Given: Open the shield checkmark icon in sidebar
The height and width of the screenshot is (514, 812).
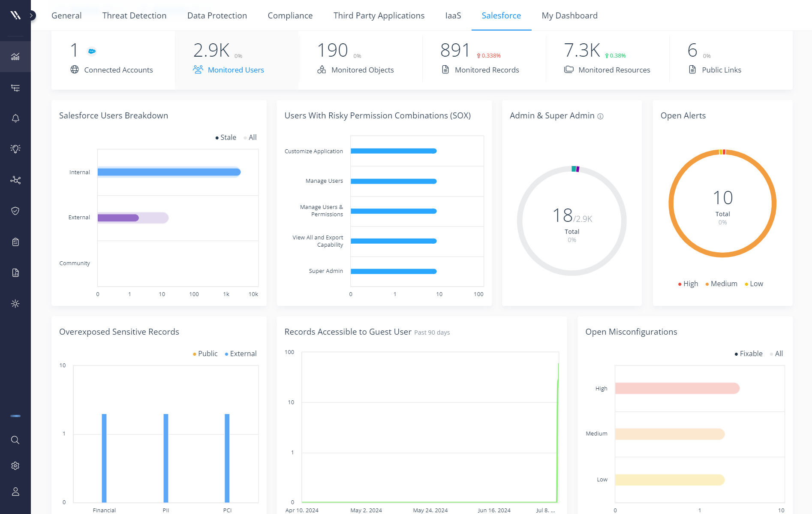Looking at the screenshot, I should [x=15, y=211].
